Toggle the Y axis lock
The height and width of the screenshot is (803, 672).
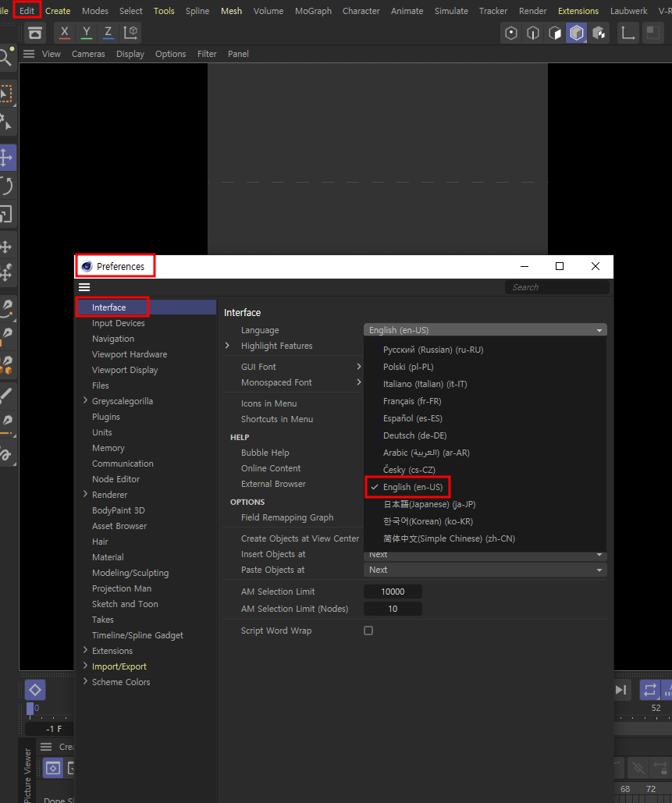(87, 33)
